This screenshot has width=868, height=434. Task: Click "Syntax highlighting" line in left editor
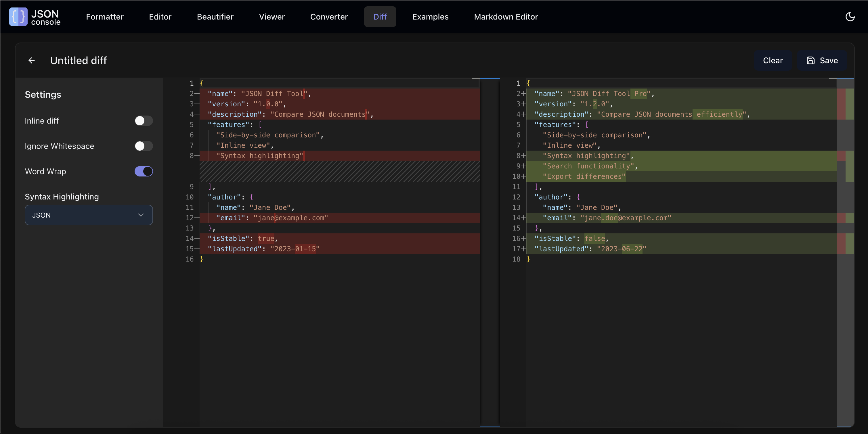(x=260, y=155)
